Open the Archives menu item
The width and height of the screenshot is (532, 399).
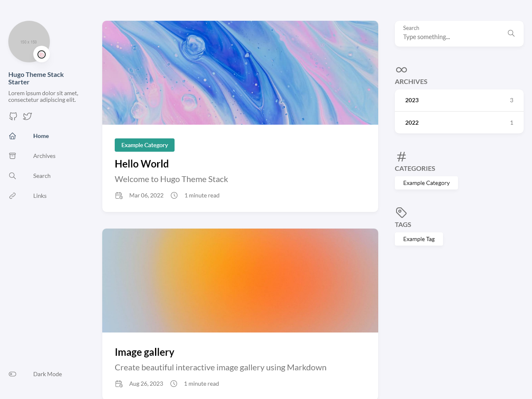coord(44,156)
